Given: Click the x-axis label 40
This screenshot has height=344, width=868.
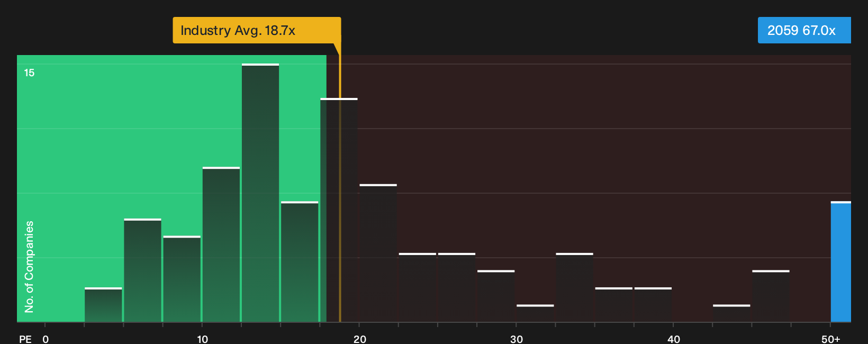Looking at the screenshot, I should [x=674, y=339].
